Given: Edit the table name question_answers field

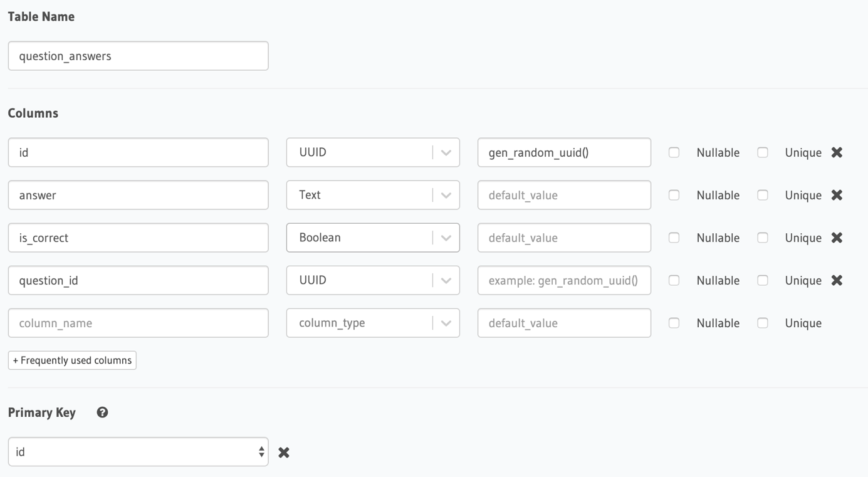Looking at the screenshot, I should click(138, 56).
